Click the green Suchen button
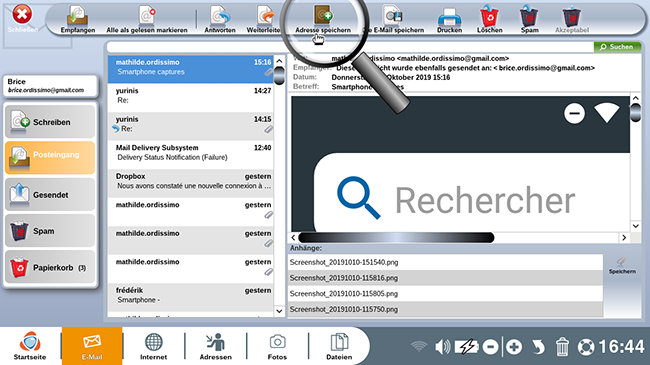The height and width of the screenshot is (365, 650). click(617, 47)
